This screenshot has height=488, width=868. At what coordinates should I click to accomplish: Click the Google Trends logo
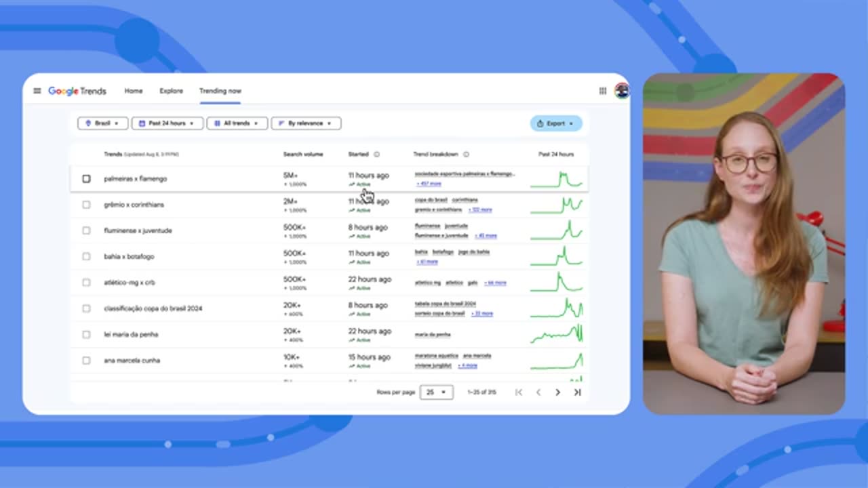click(77, 91)
